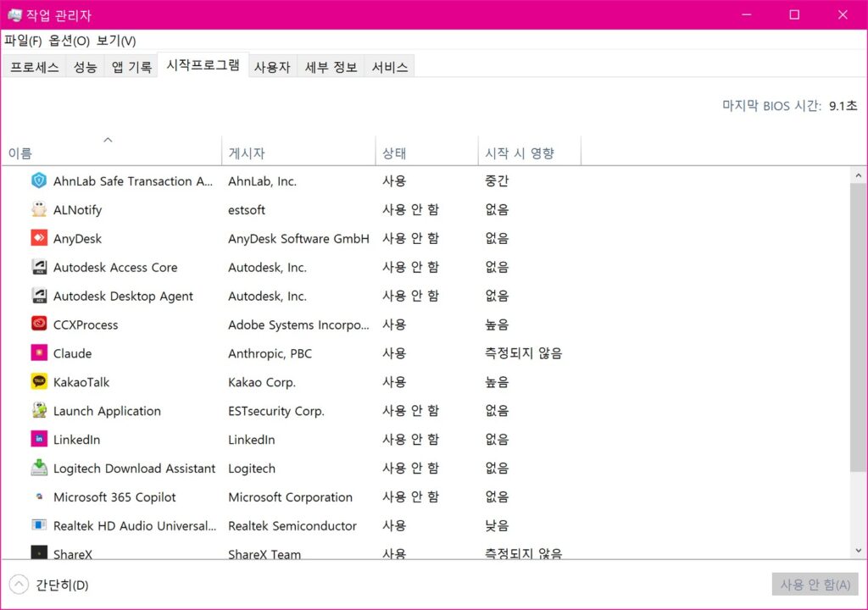Sort by the 이름 column header
Image resolution: width=868 pixels, height=610 pixels.
111,151
